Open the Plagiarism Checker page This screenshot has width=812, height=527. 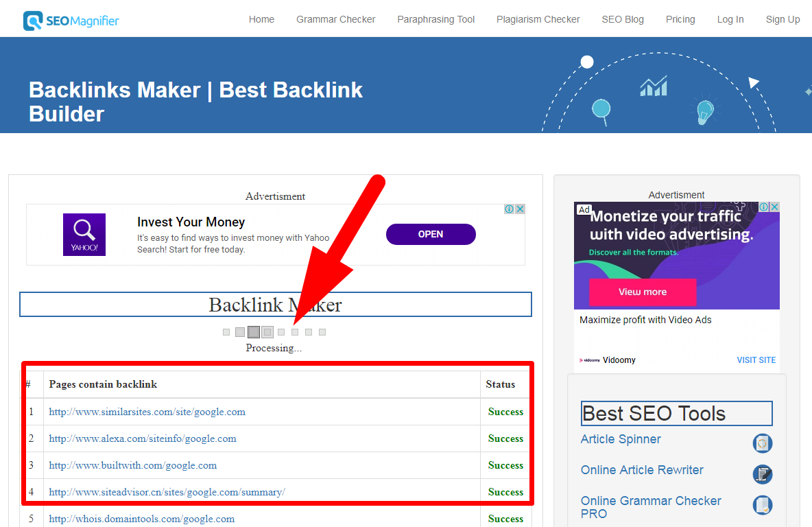click(538, 20)
